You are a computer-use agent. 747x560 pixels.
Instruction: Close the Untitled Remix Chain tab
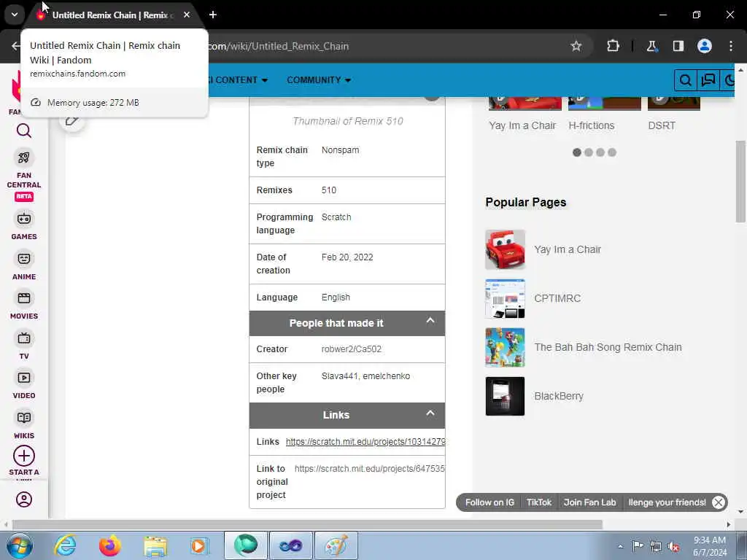tap(187, 15)
